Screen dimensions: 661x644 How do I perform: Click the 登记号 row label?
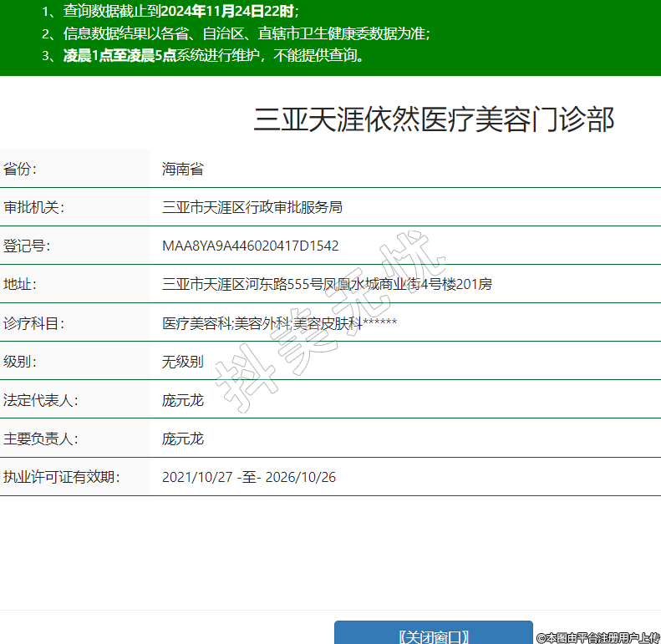point(27,246)
